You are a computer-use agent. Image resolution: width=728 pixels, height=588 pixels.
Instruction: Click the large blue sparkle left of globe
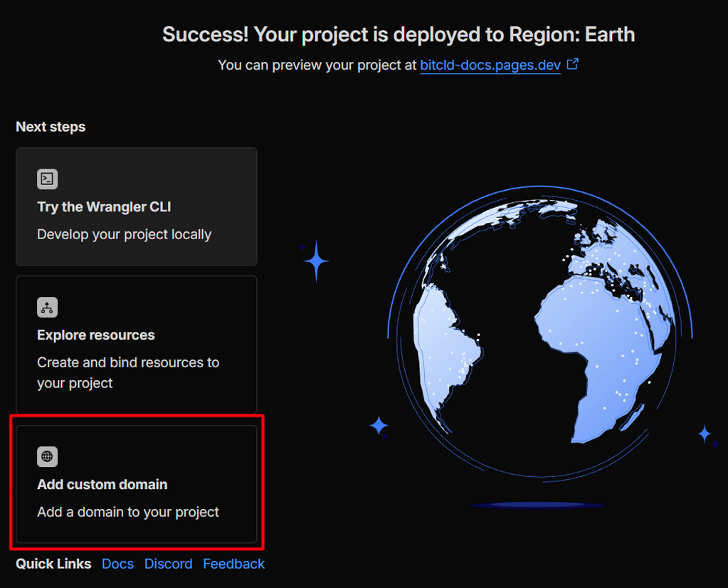click(x=316, y=261)
